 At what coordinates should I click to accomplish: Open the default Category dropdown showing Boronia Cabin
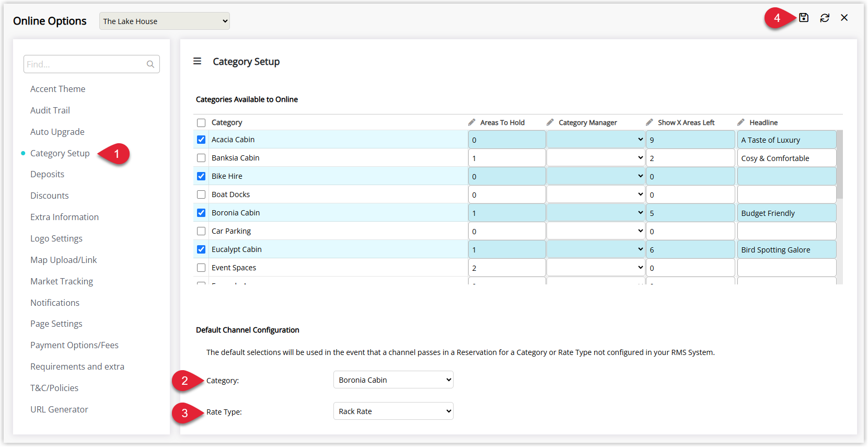pyautogui.click(x=394, y=380)
